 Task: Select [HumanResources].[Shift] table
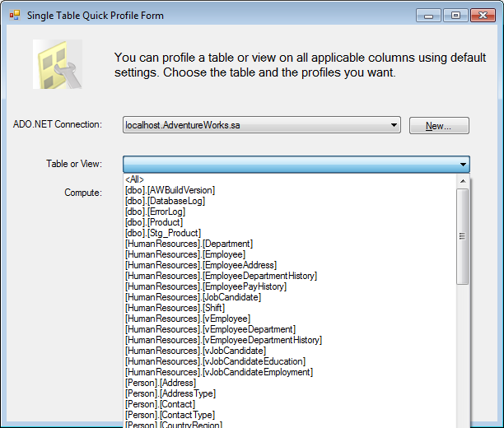(x=175, y=308)
